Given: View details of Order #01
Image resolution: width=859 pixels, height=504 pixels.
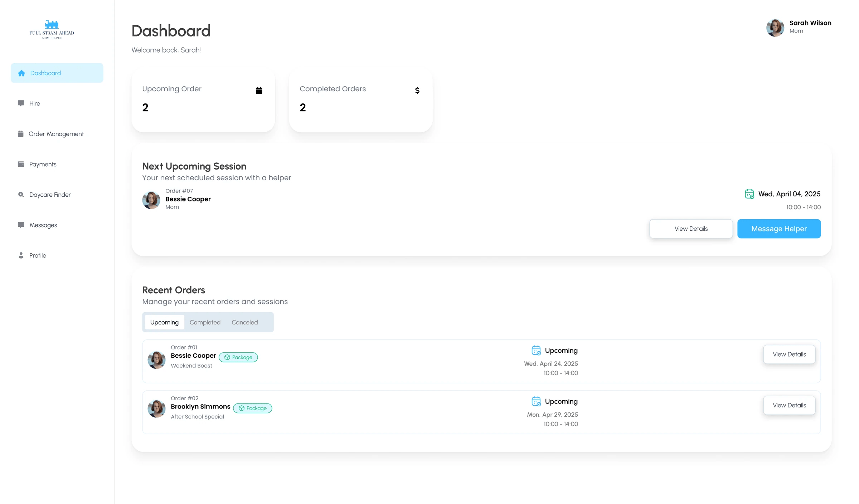Looking at the screenshot, I should tap(789, 354).
